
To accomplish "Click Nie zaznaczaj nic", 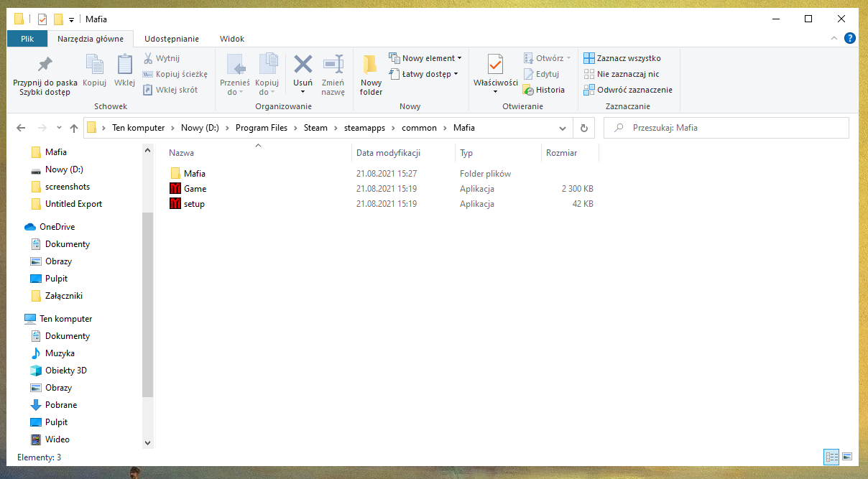I will click(x=621, y=74).
